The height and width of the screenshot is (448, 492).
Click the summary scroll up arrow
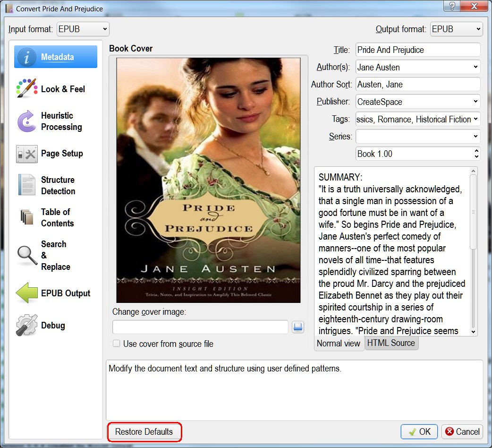[473, 171]
